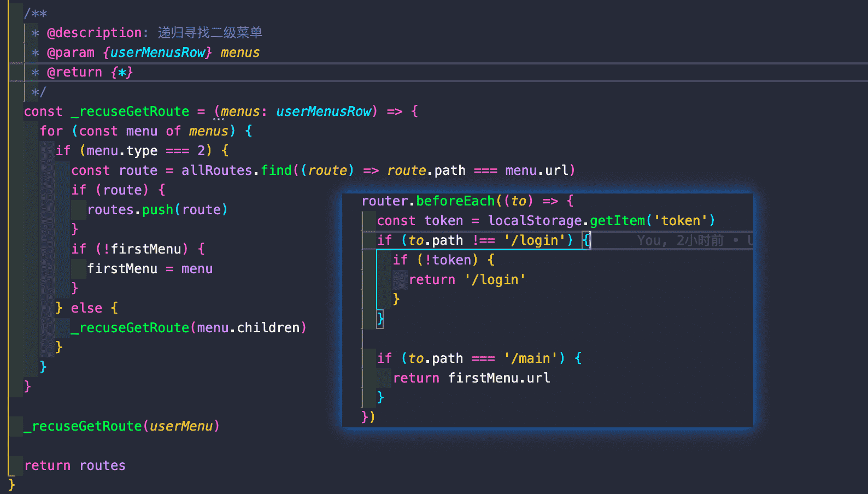The width and height of the screenshot is (868, 494).
Task: Click '_recuseGetRoute(userMenu)' call line
Action: (x=122, y=426)
